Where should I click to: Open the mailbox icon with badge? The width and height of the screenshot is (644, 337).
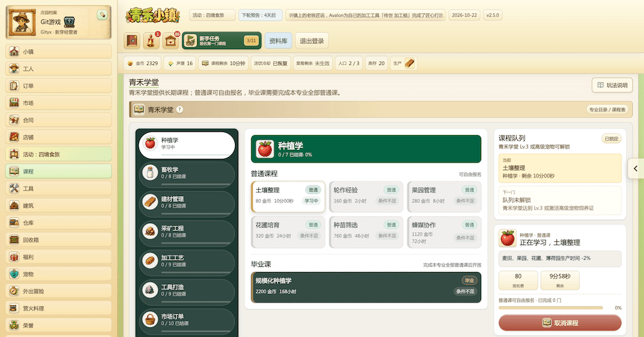(171, 41)
